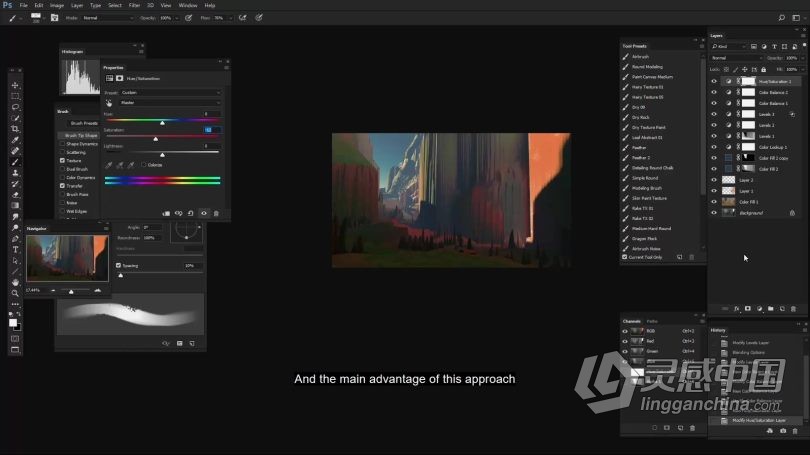Image resolution: width=810 pixels, height=455 pixels.
Task: Open layer Fill dropdown arrow
Action: click(x=801, y=69)
